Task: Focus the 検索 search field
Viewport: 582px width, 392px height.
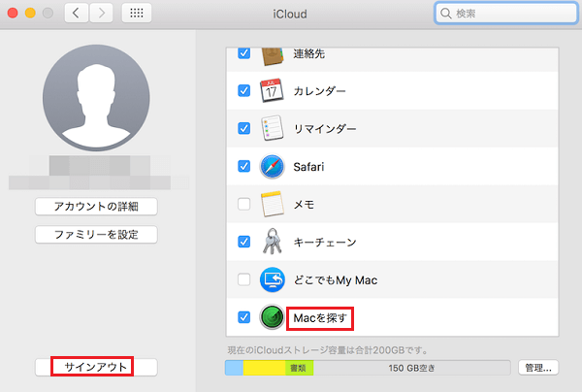Action: click(506, 14)
